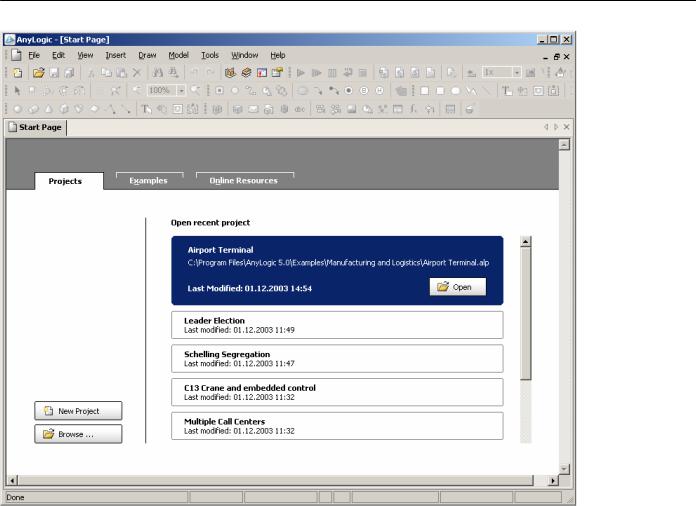This screenshot has width=696, height=506.
Task: Click 'Last Modified: 01.12.2003 14:54' text
Action: [x=249, y=289]
